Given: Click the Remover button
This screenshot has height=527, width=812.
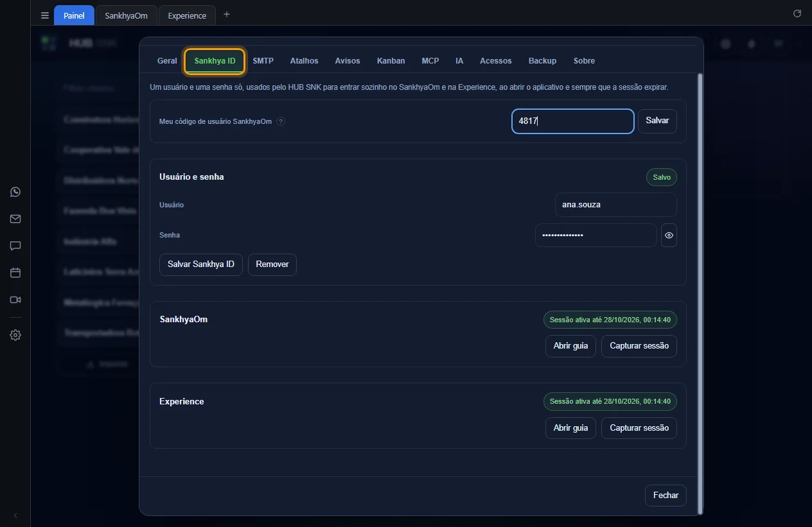Looking at the screenshot, I should [x=272, y=264].
